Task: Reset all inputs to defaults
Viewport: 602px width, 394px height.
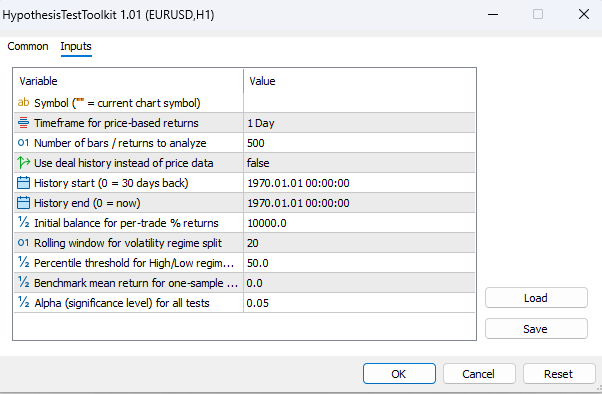Action: pyautogui.click(x=559, y=374)
